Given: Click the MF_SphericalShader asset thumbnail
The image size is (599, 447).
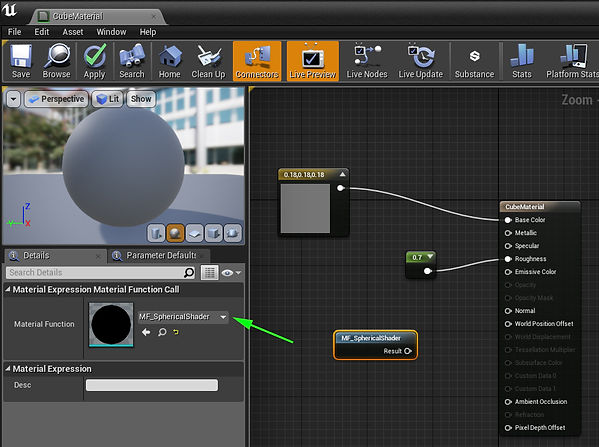Looking at the screenshot, I should click(x=111, y=325).
